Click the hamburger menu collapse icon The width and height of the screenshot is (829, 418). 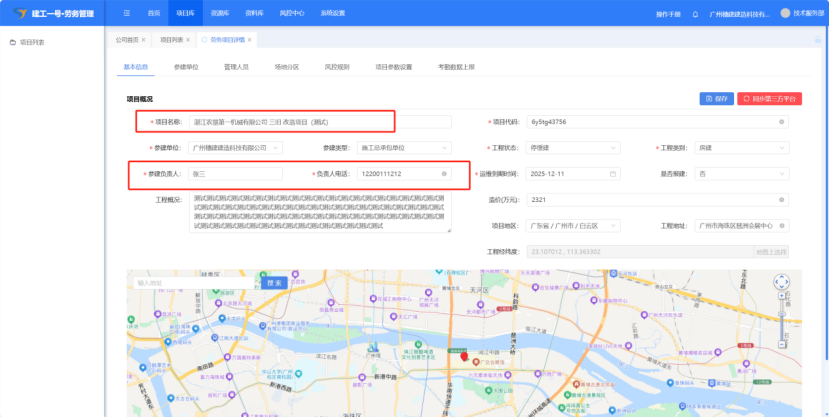tap(126, 13)
